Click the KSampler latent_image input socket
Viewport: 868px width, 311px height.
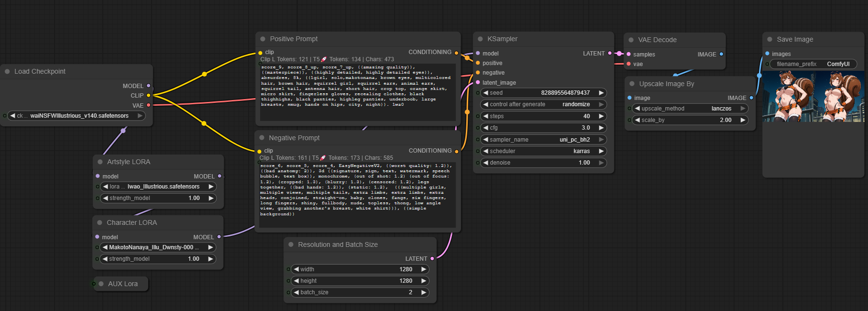pos(478,82)
